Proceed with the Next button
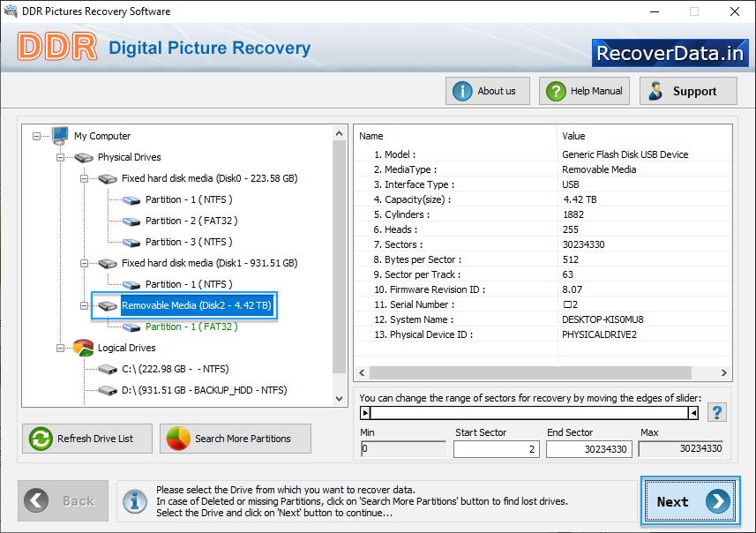The height and width of the screenshot is (533, 756). [691, 501]
